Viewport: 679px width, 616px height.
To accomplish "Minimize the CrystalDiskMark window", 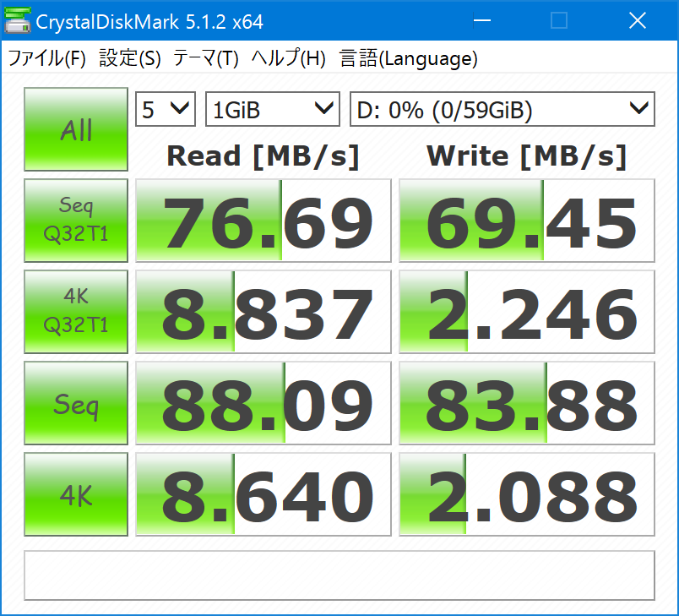I will click(482, 20).
